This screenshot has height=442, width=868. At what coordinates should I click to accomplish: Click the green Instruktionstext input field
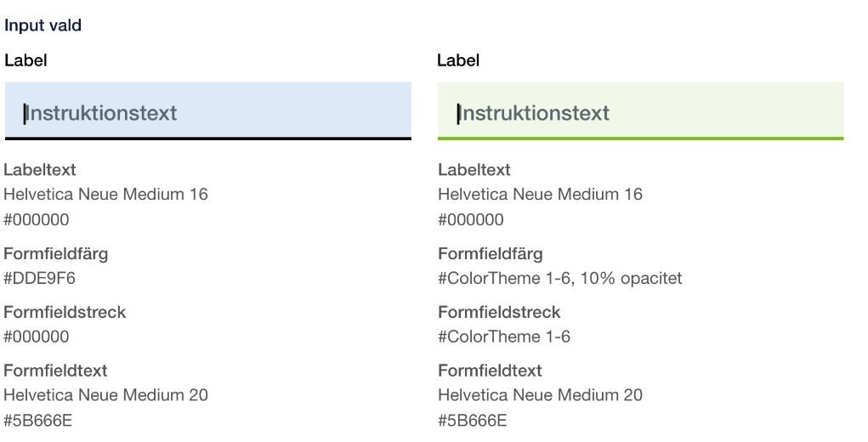(x=640, y=110)
